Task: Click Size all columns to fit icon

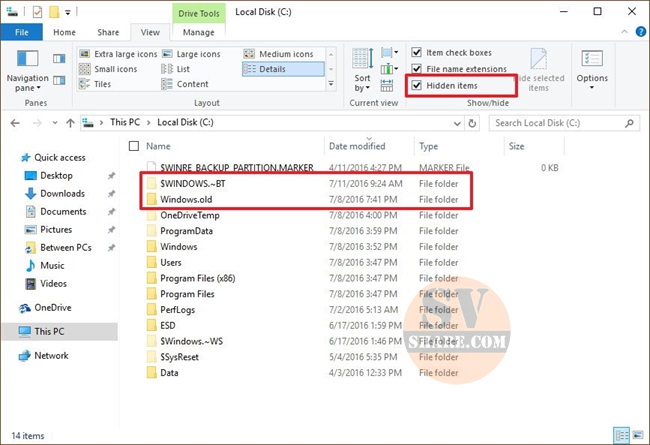Action: pyautogui.click(x=386, y=85)
